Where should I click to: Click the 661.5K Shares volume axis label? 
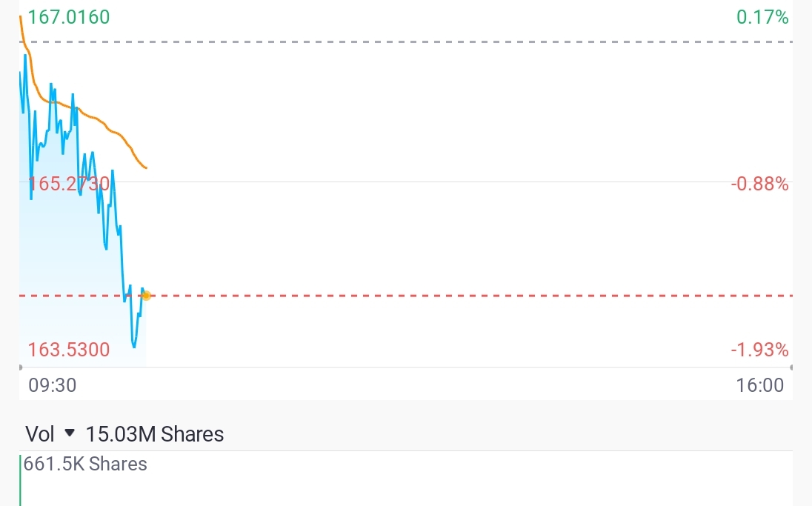85,464
